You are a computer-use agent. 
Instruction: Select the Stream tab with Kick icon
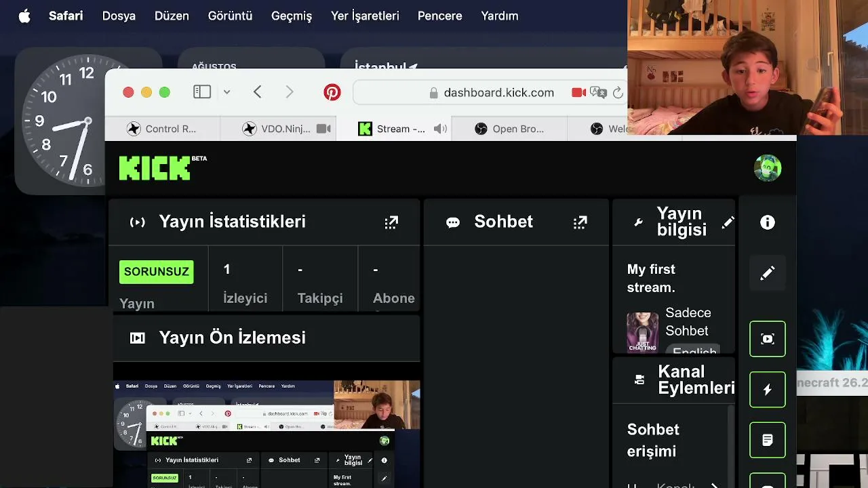pos(393,129)
